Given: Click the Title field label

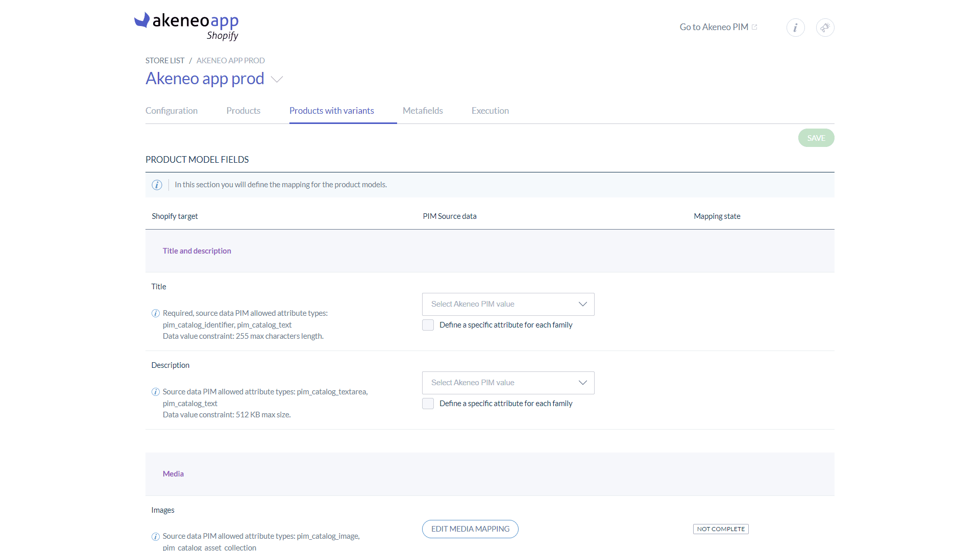Looking at the screenshot, I should click(x=159, y=287).
